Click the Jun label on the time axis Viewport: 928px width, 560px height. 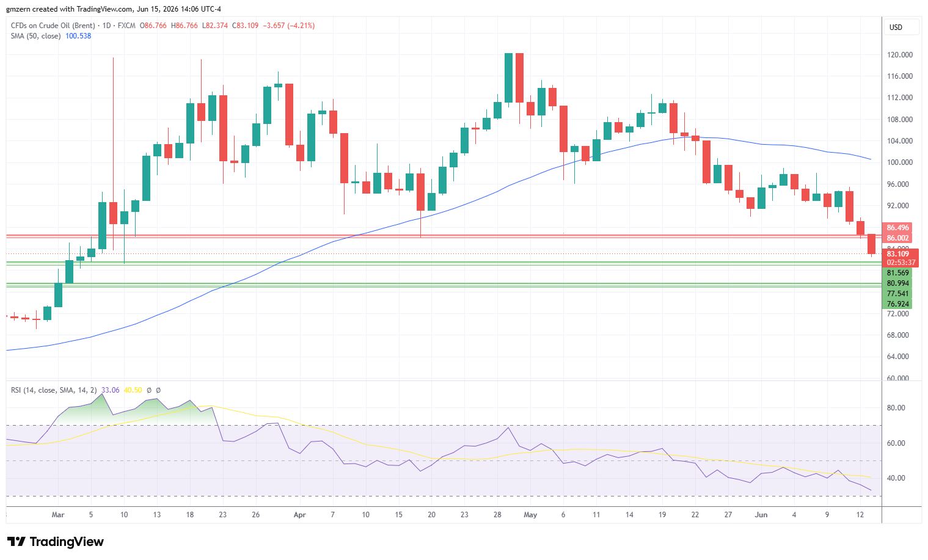pyautogui.click(x=761, y=515)
